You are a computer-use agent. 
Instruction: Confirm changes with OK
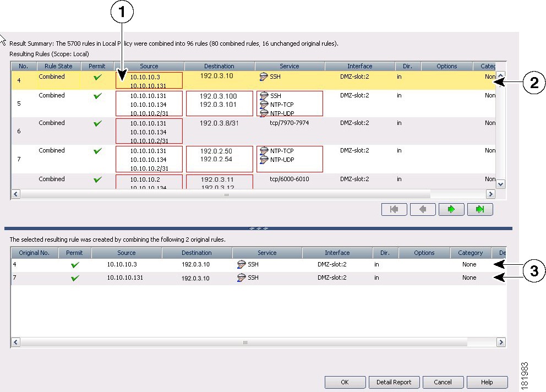click(345, 382)
